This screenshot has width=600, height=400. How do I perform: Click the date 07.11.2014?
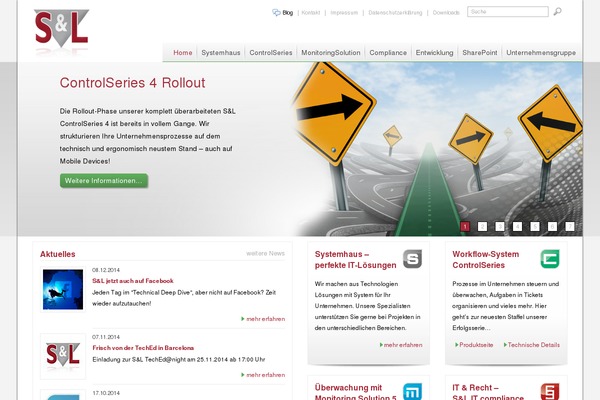pyautogui.click(x=106, y=337)
